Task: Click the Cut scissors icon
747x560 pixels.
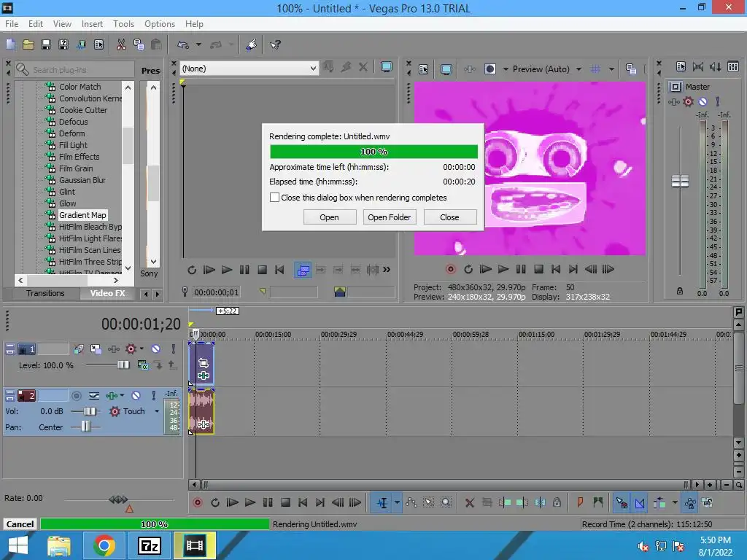Action: pos(121,44)
